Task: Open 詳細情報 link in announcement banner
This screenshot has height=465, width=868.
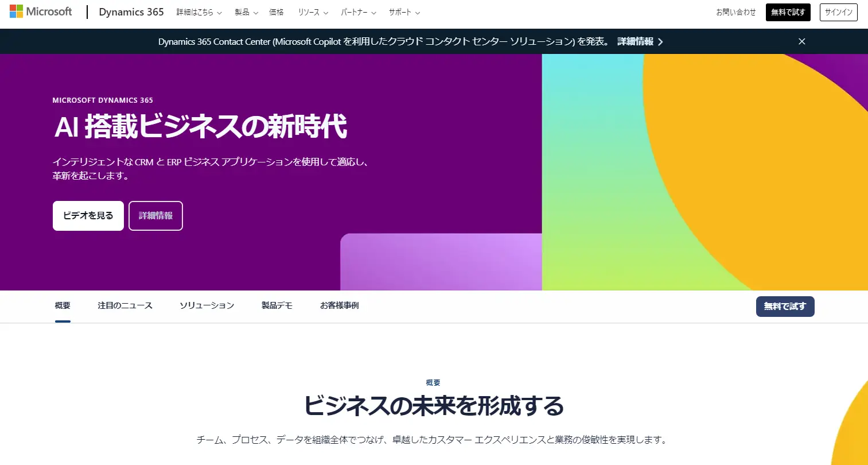Action: tap(640, 41)
